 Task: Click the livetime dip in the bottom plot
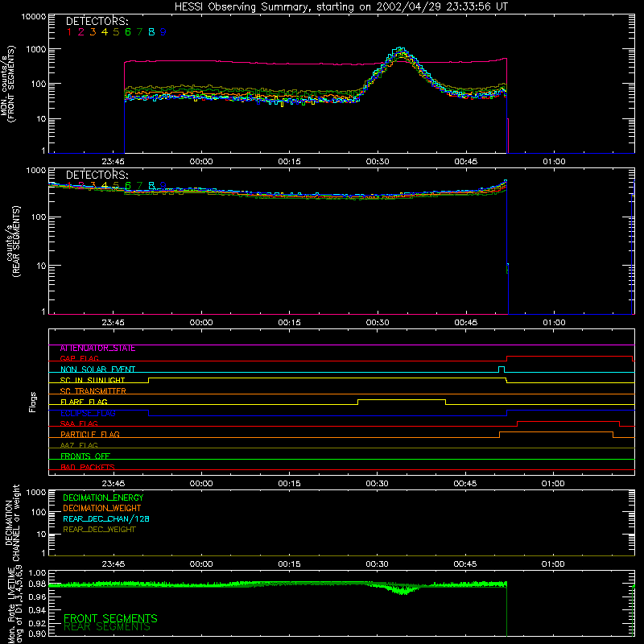coord(405,591)
